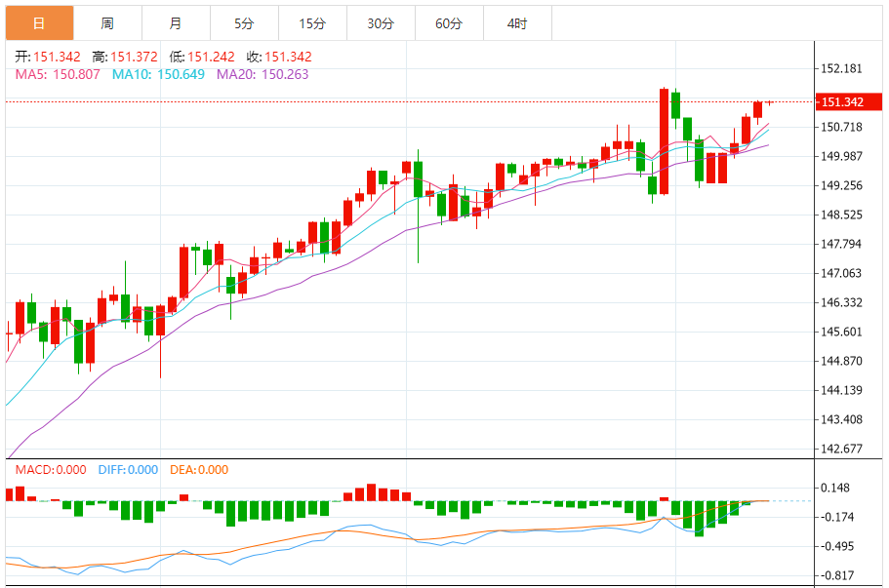
Task: Click the -0.174 MACD axis label
Action: [837, 517]
